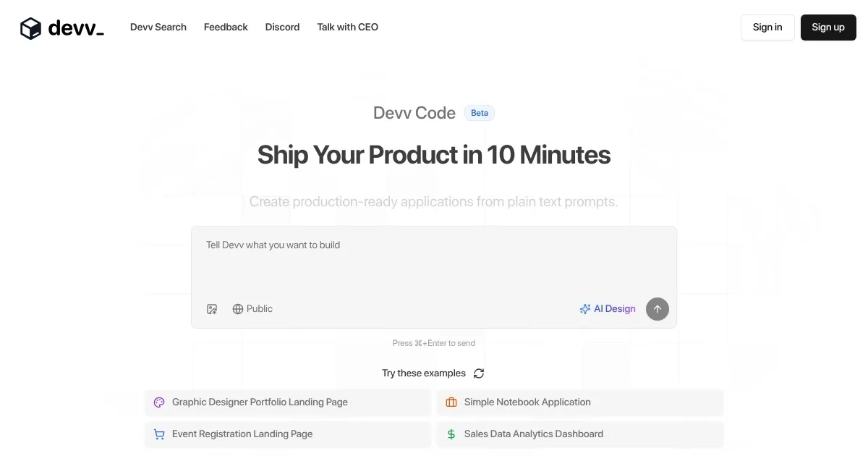Select Talk with CEO in the navigation
Screen dimensions: 868x456
point(347,27)
